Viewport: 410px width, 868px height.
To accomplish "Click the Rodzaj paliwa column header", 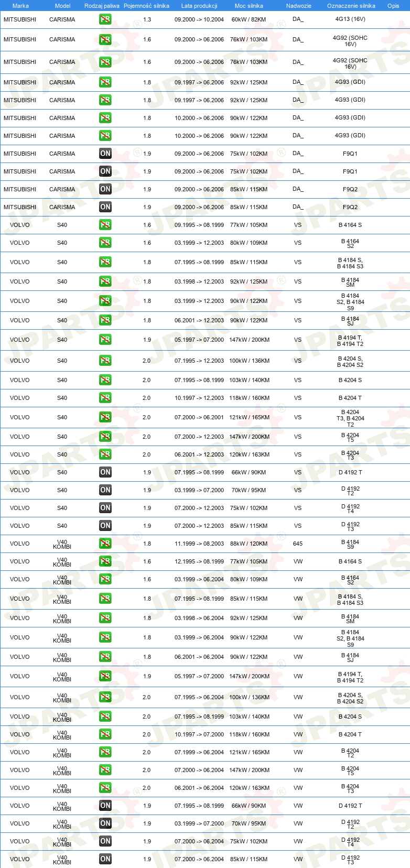I will point(102,6).
